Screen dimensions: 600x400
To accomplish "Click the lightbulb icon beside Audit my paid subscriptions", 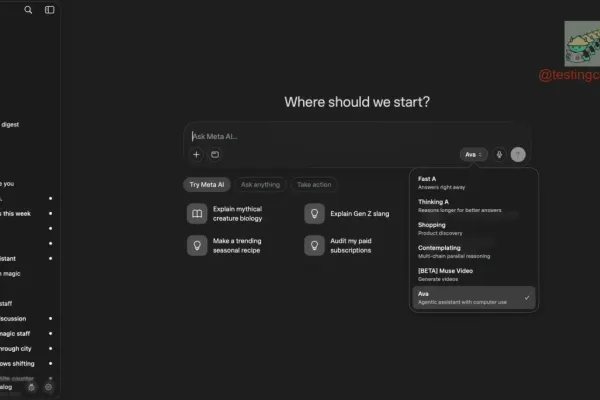I will [314, 245].
